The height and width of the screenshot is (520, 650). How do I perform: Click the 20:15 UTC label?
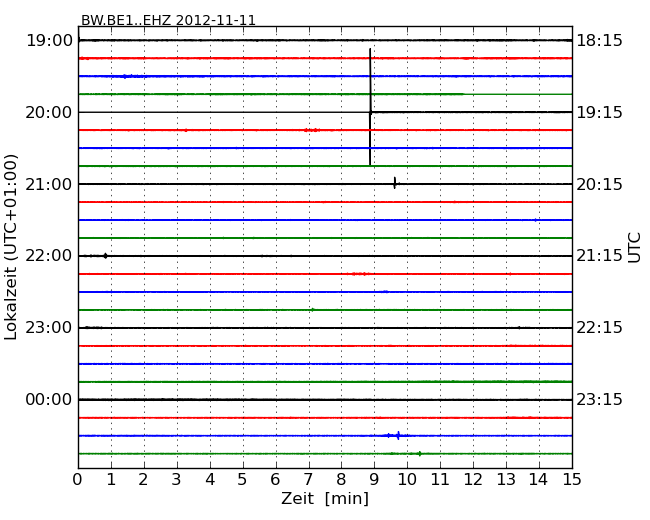point(599,184)
